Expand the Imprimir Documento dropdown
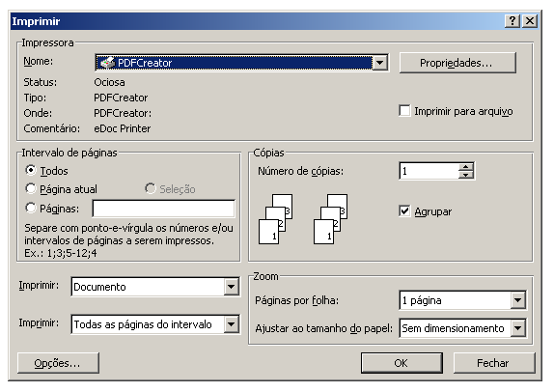The image size is (554, 392). pyautogui.click(x=231, y=287)
